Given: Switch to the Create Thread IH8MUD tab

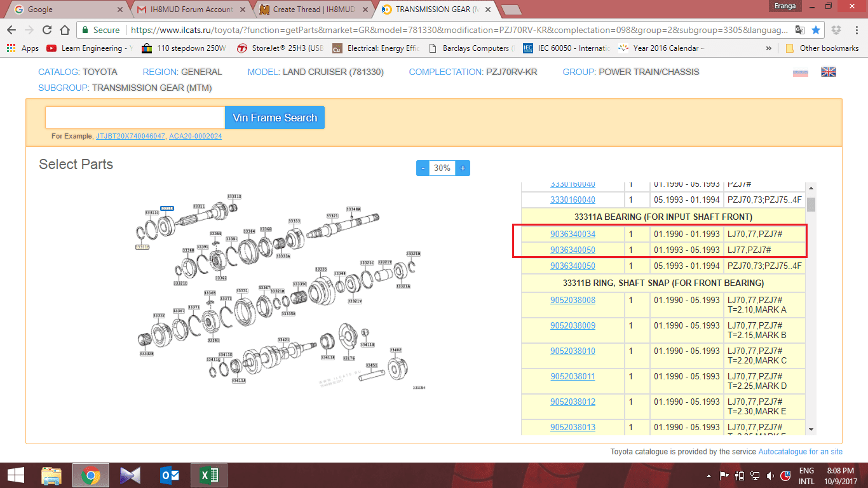Looking at the screenshot, I should click(315, 10).
